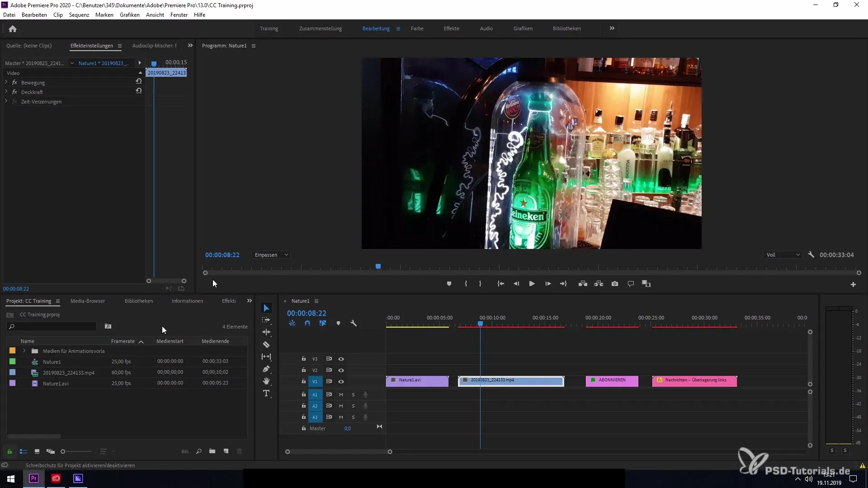Image resolution: width=868 pixels, height=488 pixels.
Task: Select the Razor tool
Action: (x=266, y=344)
